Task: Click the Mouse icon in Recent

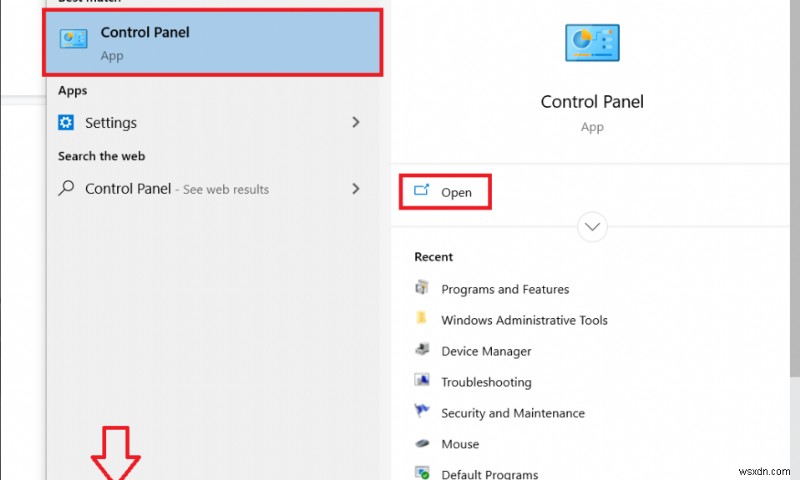Action: (421, 444)
